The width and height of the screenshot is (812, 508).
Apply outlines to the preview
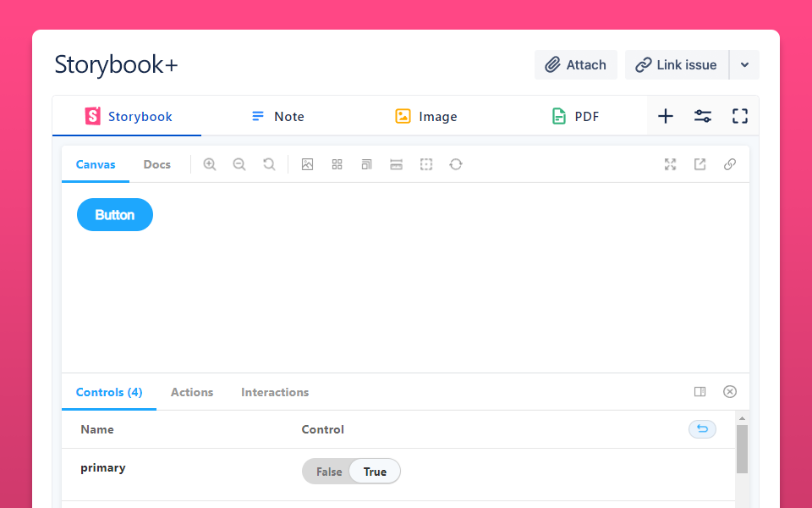(426, 164)
